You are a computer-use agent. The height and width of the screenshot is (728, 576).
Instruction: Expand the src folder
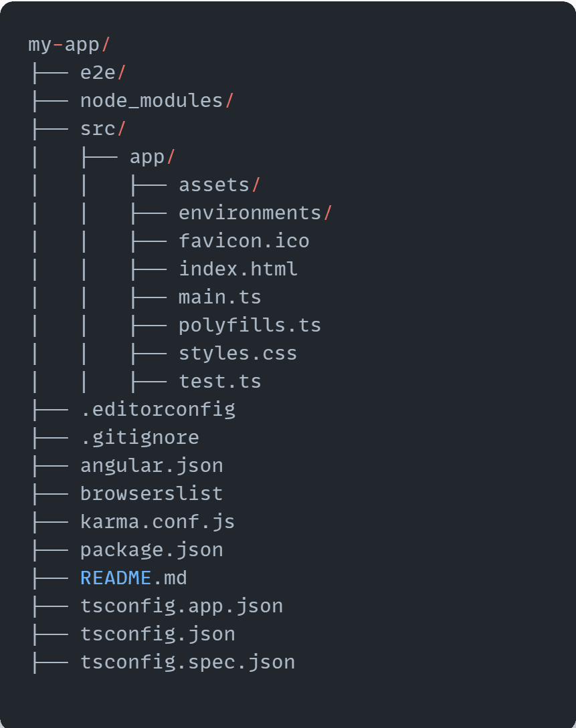pos(102,129)
